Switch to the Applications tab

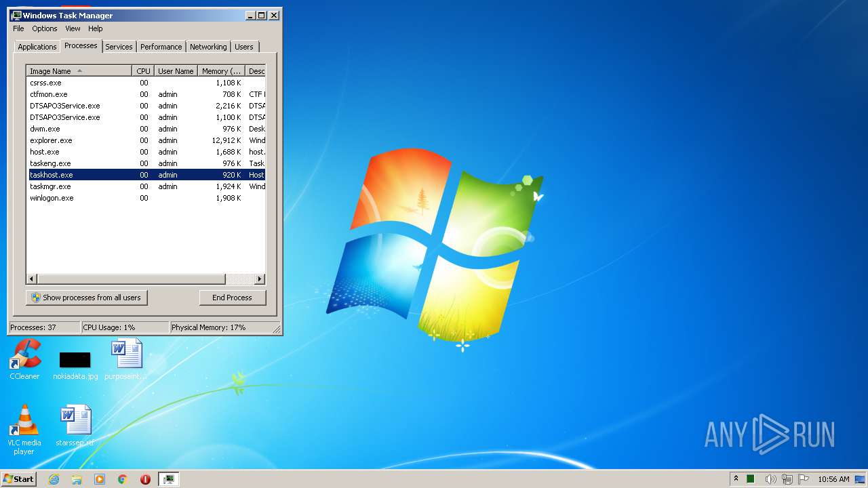37,47
